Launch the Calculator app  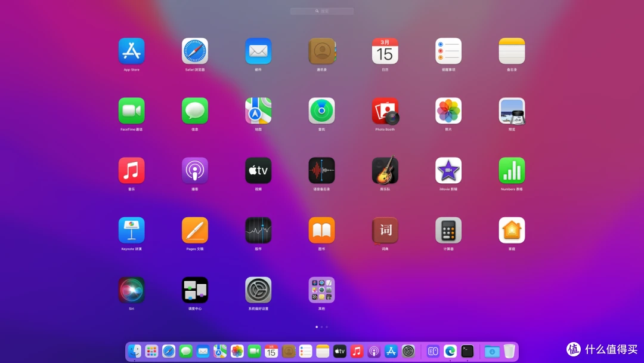(x=448, y=230)
